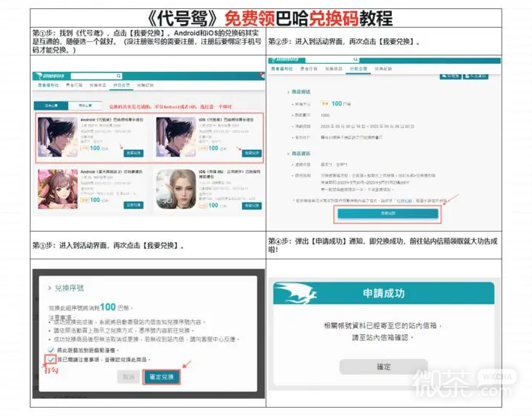Image resolution: width=532 pixels, height=416 pixels.
Task: Check the 'I have read the notes' checkbox
Action: pyautogui.click(x=50, y=361)
